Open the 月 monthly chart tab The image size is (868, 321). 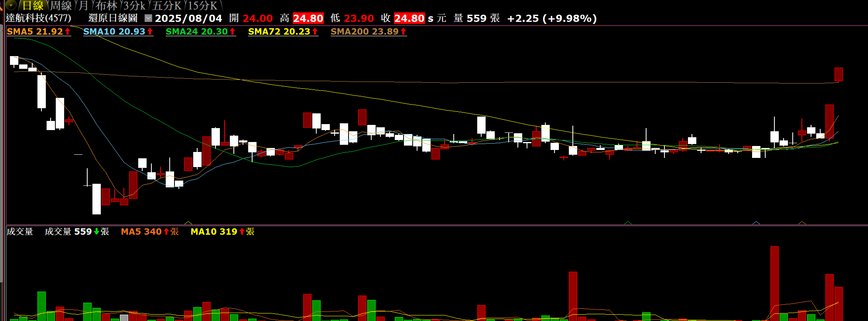coord(83,6)
